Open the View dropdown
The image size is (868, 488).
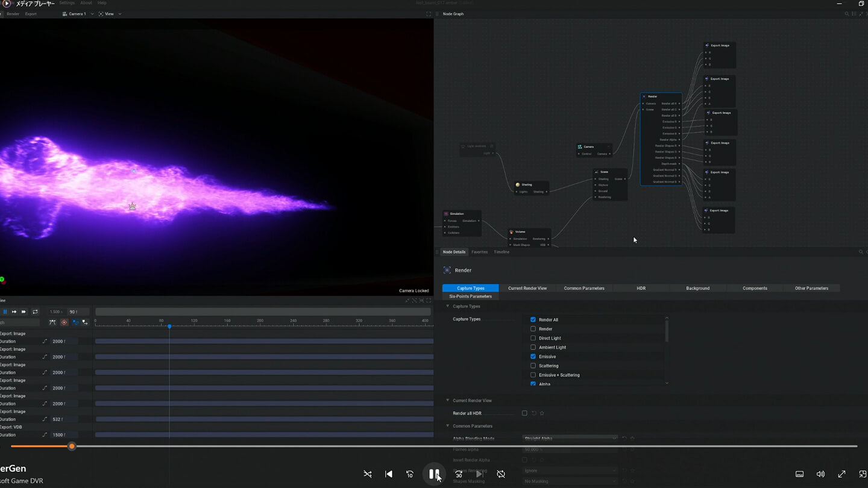(x=110, y=14)
